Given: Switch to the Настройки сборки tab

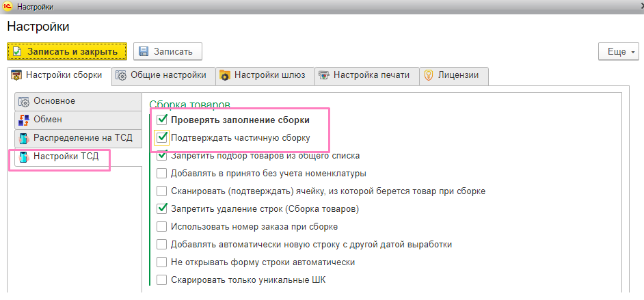Looking at the screenshot, I should pos(59,76).
